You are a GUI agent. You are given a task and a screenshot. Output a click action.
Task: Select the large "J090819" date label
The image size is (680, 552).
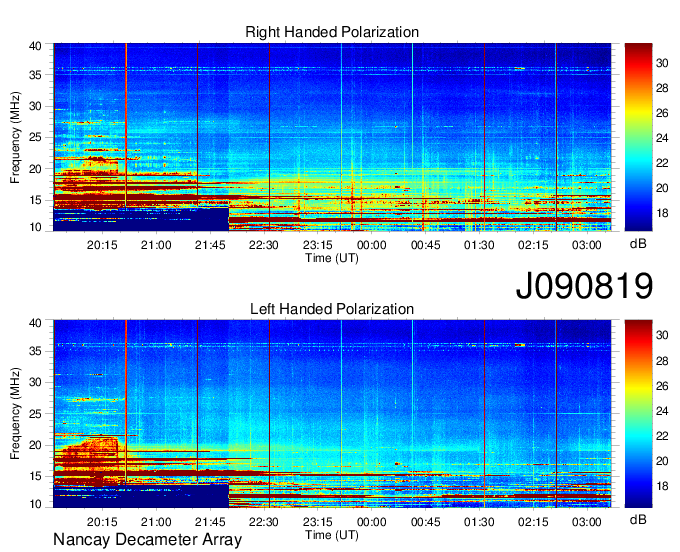pyautogui.click(x=584, y=286)
